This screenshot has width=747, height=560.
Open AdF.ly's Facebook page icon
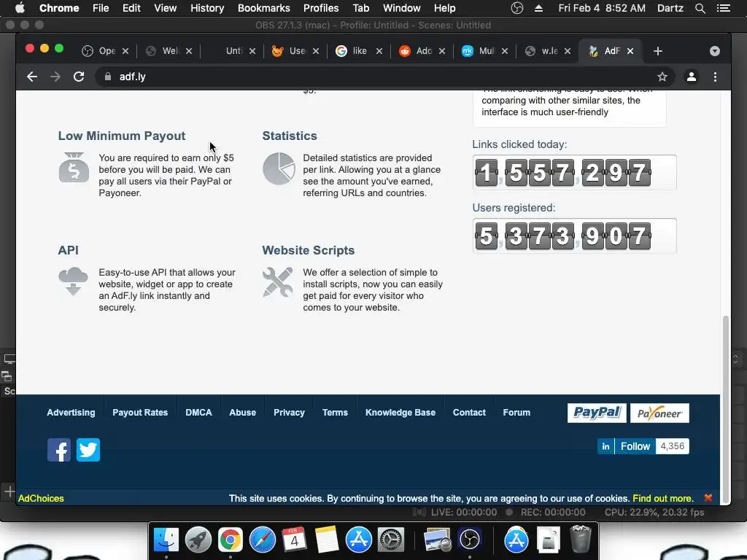click(59, 450)
